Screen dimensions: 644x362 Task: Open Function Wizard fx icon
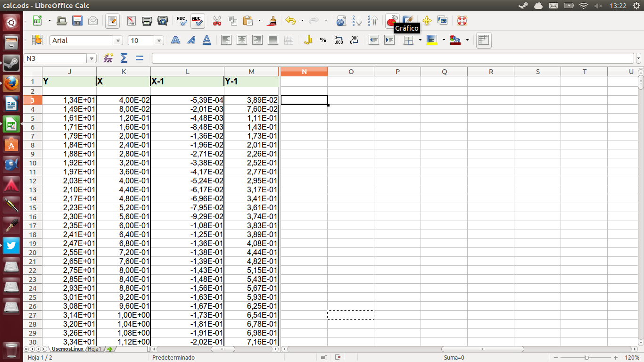(108, 58)
